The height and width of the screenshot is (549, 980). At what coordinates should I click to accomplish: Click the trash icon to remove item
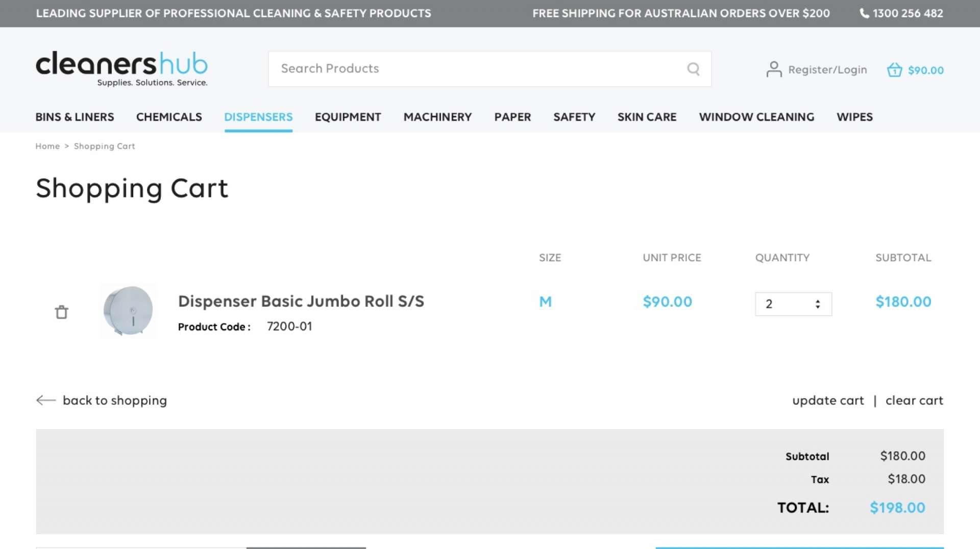coord(61,312)
